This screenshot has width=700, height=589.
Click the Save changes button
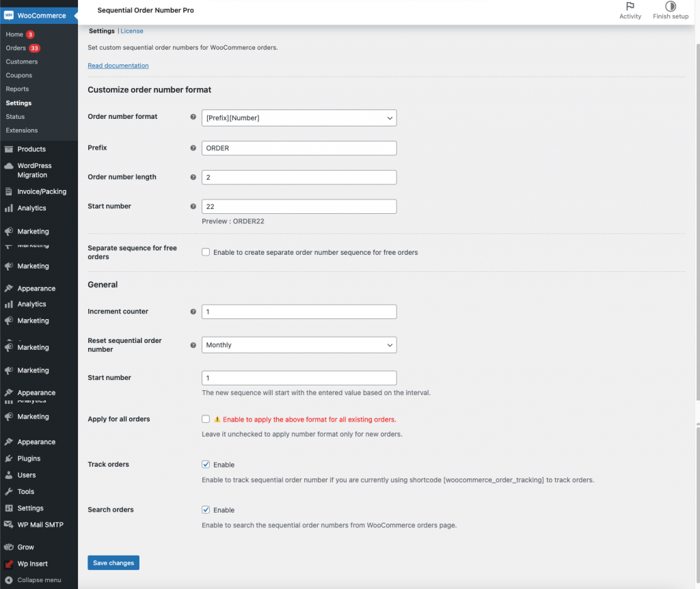(x=113, y=562)
